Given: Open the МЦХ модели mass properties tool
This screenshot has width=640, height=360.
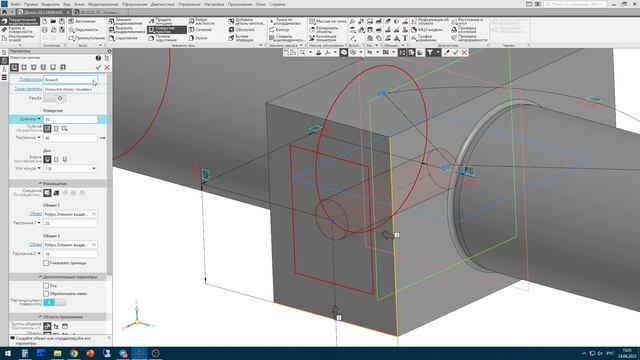Looking at the screenshot, I should 427,30.
